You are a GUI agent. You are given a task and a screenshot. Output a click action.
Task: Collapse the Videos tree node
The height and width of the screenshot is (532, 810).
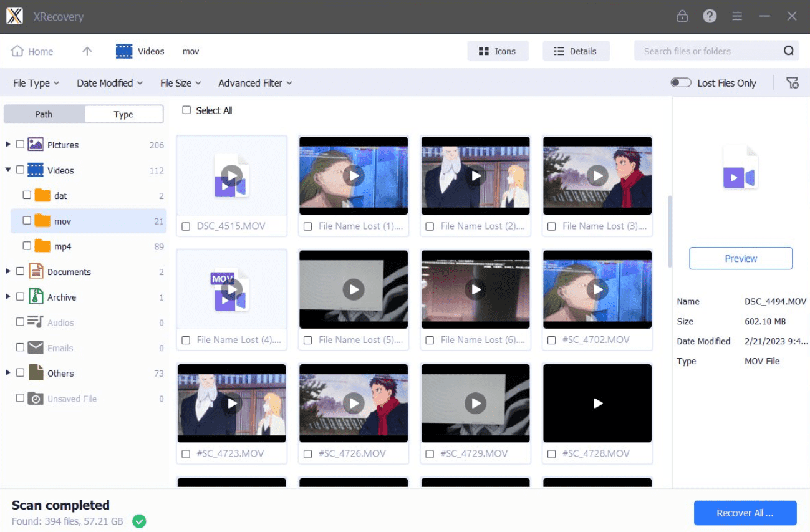pyautogui.click(x=7, y=170)
